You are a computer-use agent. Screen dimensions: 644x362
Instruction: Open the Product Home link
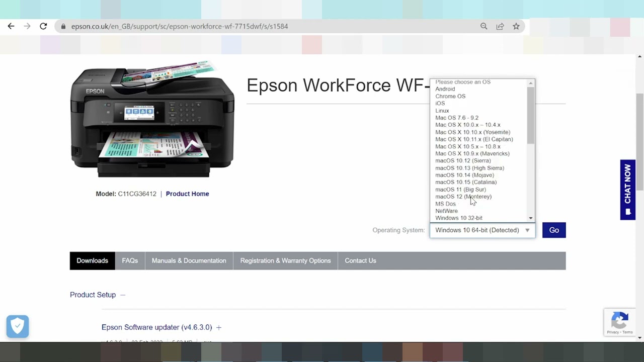[x=187, y=194]
